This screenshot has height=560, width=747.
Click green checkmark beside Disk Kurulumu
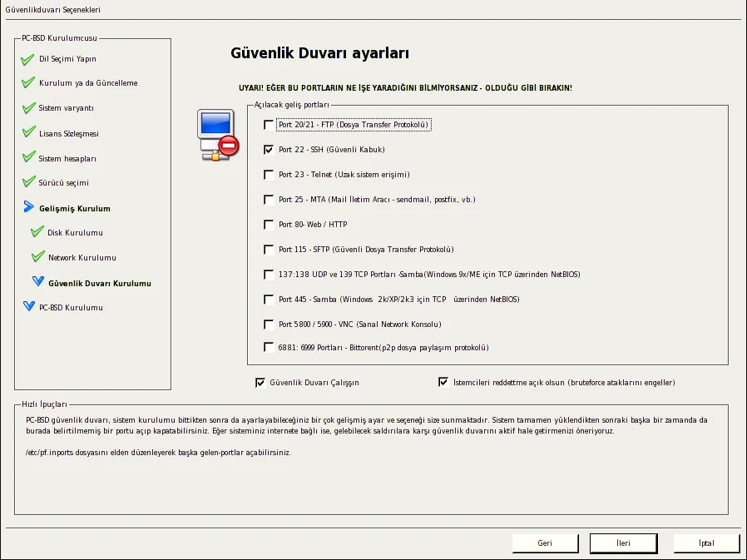37,231
